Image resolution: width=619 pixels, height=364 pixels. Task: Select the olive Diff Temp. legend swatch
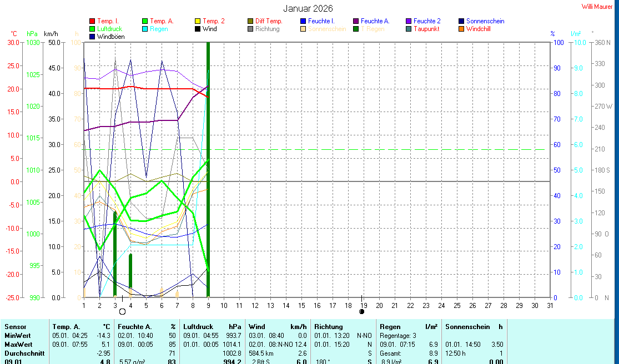250,21
